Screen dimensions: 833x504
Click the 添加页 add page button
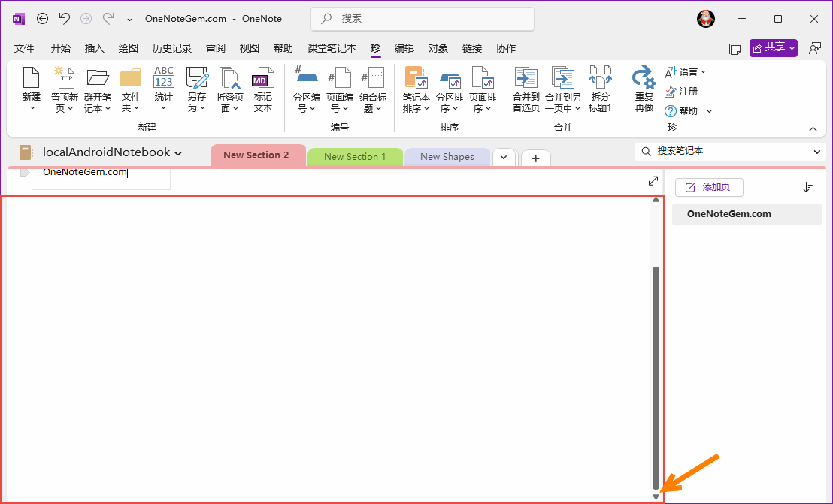(x=709, y=187)
